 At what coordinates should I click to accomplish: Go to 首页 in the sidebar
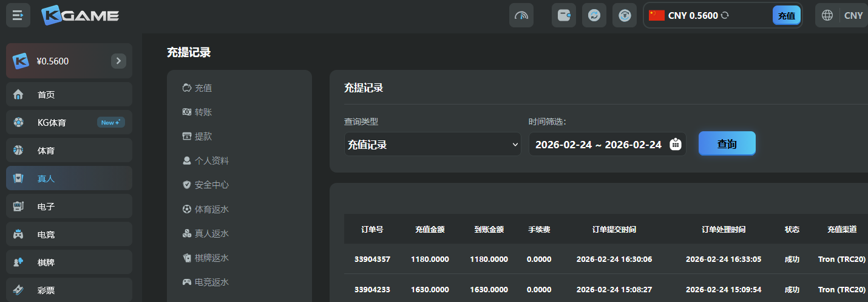[69, 95]
